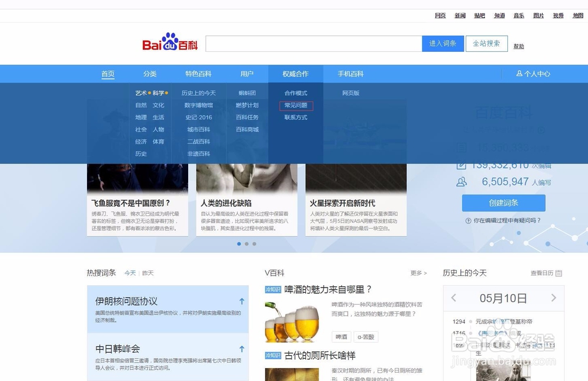
Task: Open 知道 link in top bar
Action: [x=499, y=15]
